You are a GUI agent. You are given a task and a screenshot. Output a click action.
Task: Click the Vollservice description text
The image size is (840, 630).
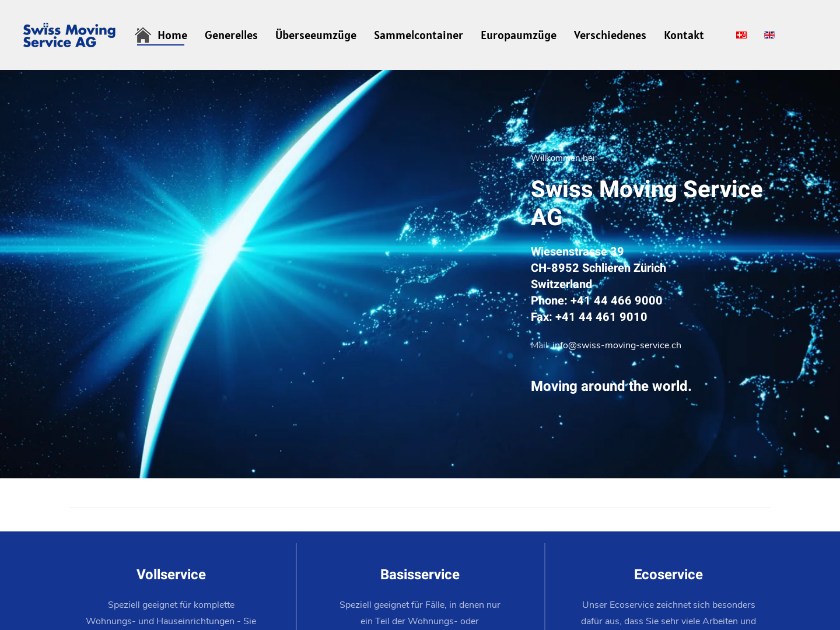click(x=171, y=614)
